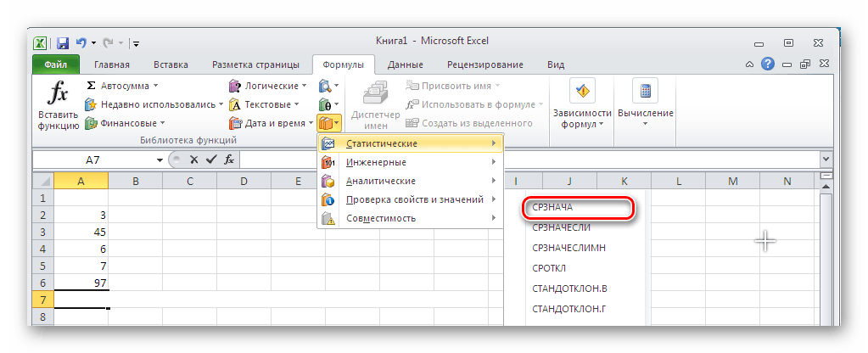
Task: Expand the formula bar with chevron
Action: [826, 160]
